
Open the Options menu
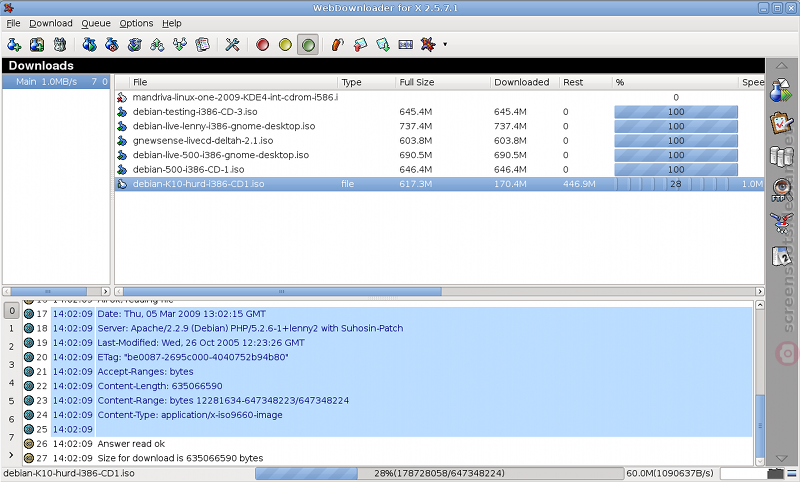(136, 23)
